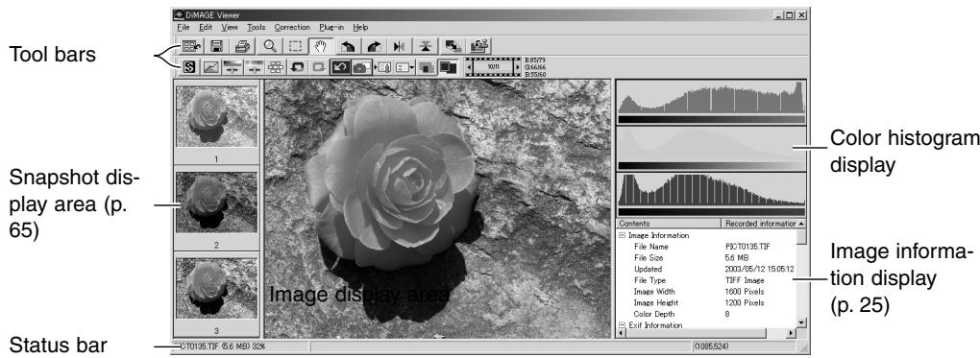Click the film strip right arrow
This screenshot has width=980, height=358.
point(517,67)
